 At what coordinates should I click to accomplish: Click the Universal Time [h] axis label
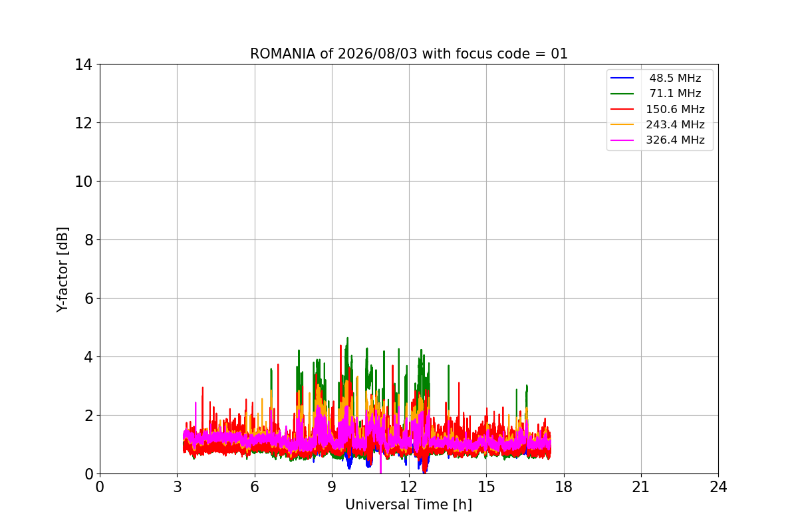pyautogui.click(x=408, y=505)
